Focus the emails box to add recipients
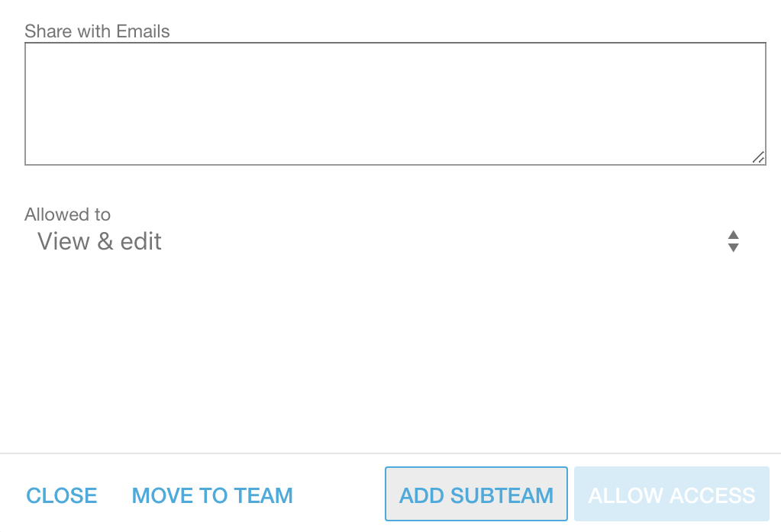Viewport: 781px width, 532px height. point(395,104)
